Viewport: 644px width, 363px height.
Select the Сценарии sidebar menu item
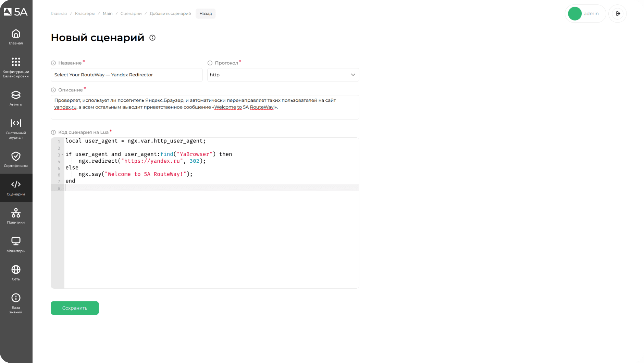coord(16,188)
